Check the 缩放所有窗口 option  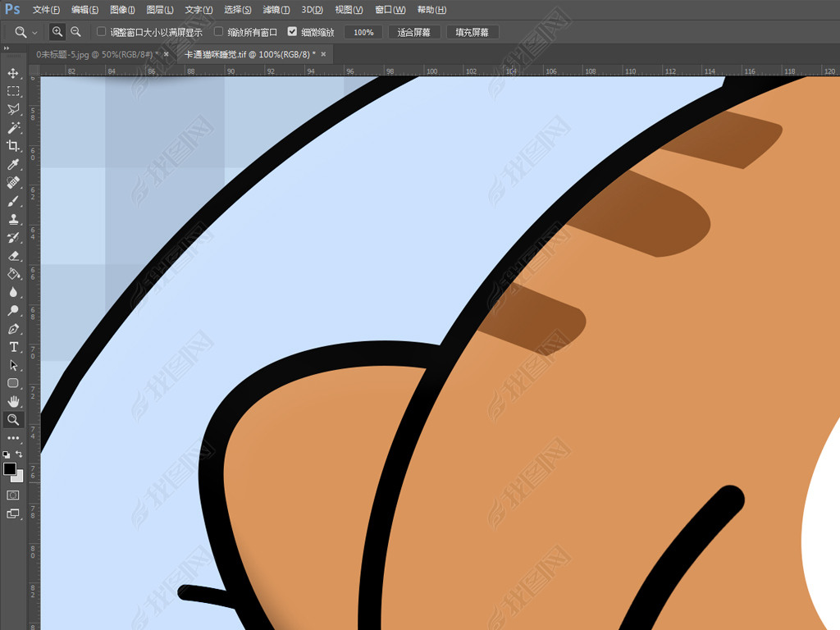click(218, 32)
